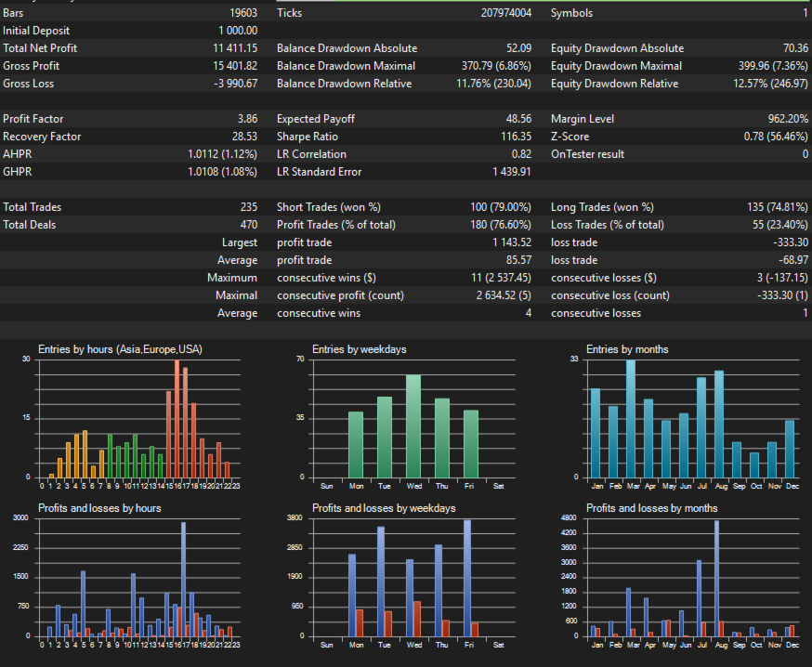Click the Total Deals value 470
The image size is (812, 667).
click(x=249, y=224)
